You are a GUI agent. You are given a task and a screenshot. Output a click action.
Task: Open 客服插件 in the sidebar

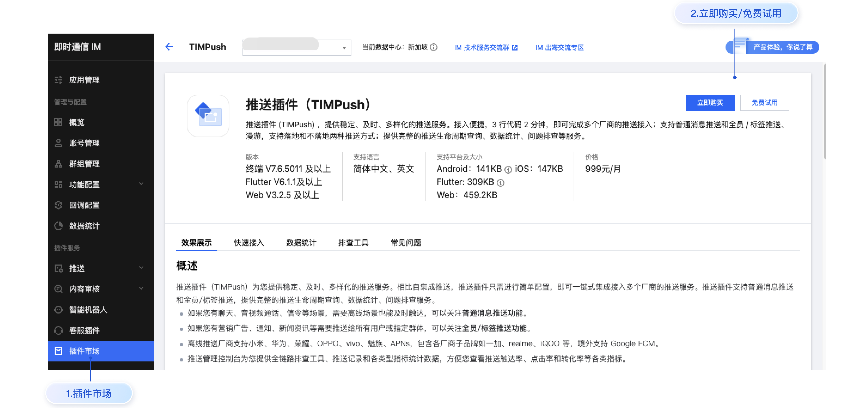84,330
